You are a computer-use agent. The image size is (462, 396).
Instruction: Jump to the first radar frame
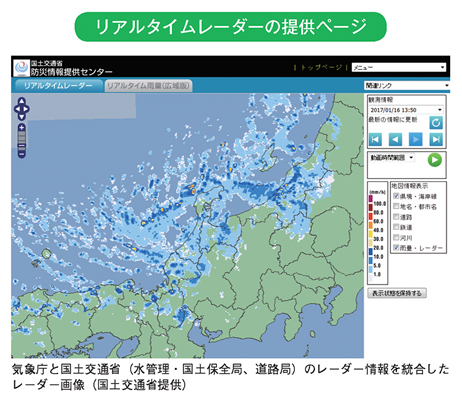(x=375, y=139)
